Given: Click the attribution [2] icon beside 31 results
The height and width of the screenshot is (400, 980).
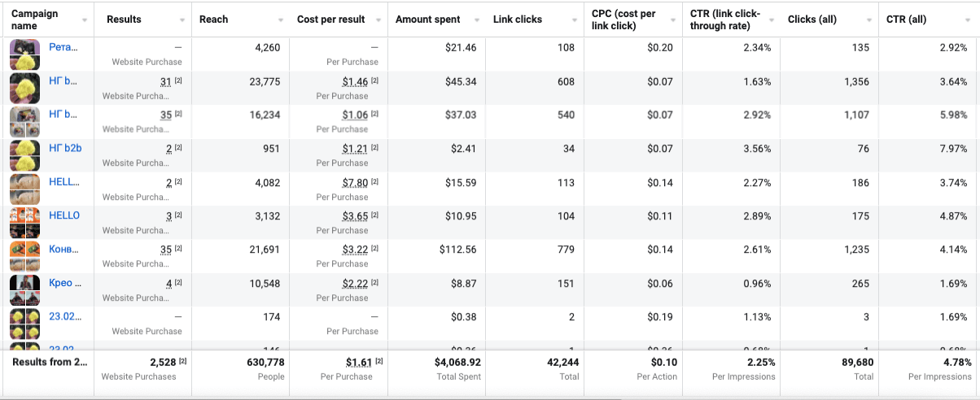Looking at the screenshot, I should pyautogui.click(x=178, y=81).
